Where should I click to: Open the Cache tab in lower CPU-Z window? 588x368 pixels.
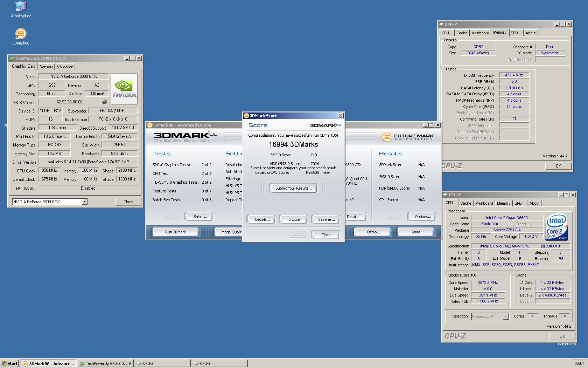click(465, 203)
